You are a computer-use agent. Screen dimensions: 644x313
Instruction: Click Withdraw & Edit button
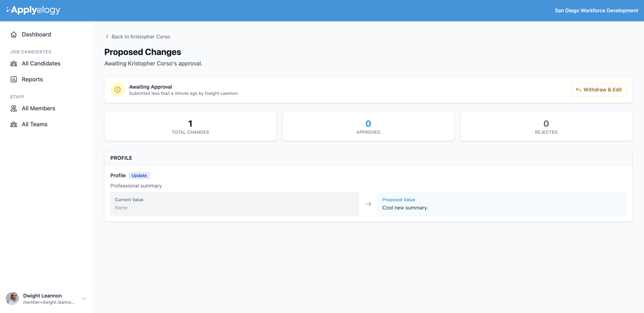click(599, 90)
